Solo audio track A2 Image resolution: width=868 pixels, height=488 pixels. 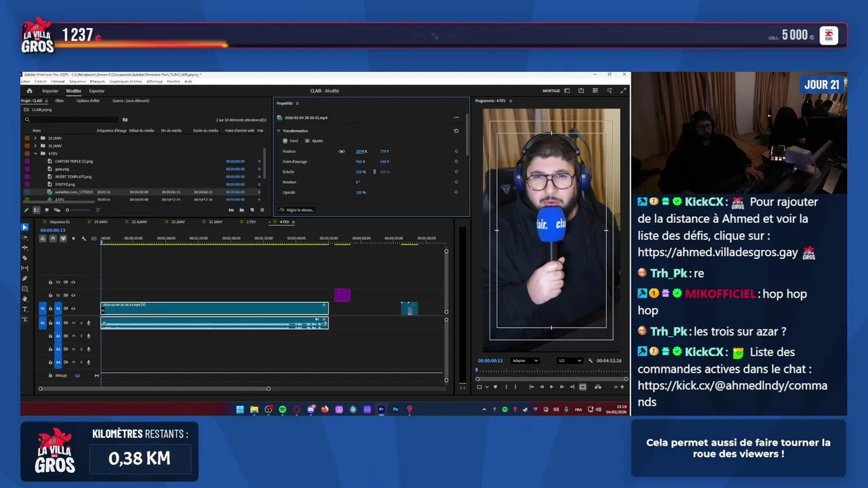(81, 335)
